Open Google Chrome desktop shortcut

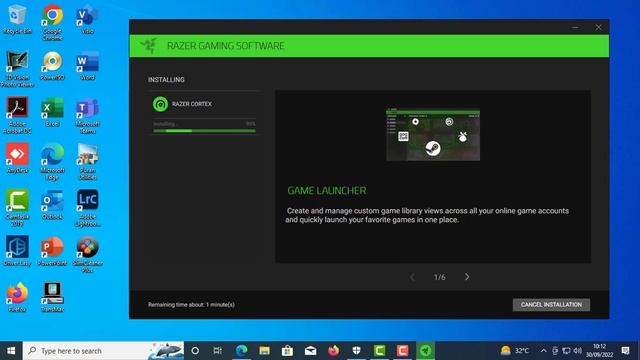point(52,22)
